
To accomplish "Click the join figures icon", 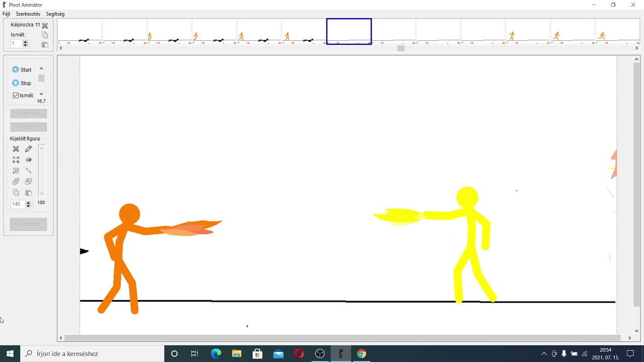I will [29, 171].
